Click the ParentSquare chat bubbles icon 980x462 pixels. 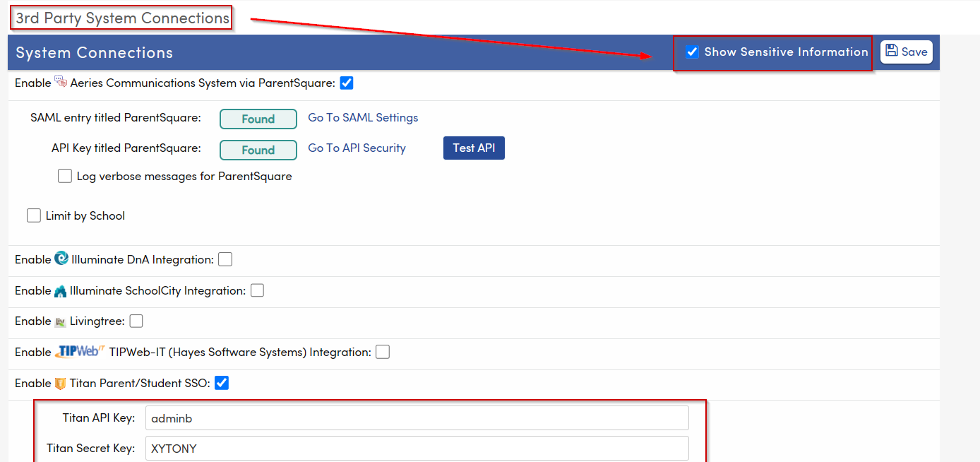point(61,82)
